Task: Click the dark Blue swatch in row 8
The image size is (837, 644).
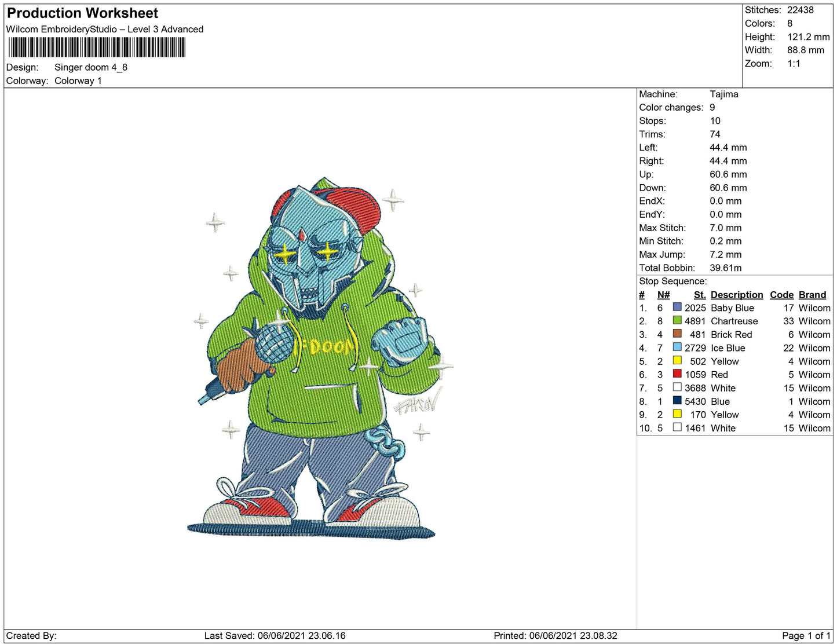Action: [x=677, y=400]
